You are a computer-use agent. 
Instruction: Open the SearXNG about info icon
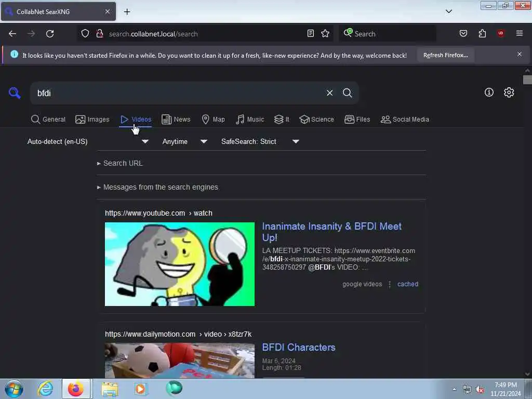489,92
